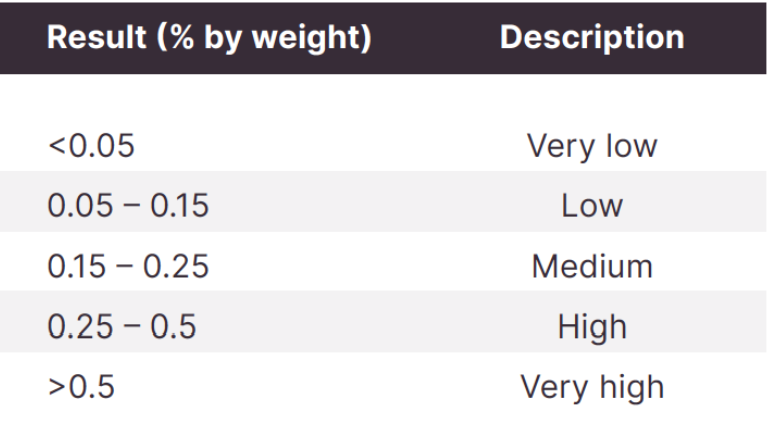The height and width of the screenshot is (422, 770).
Task: Click the word 'weight)' in header
Action: (x=311, y=38)
